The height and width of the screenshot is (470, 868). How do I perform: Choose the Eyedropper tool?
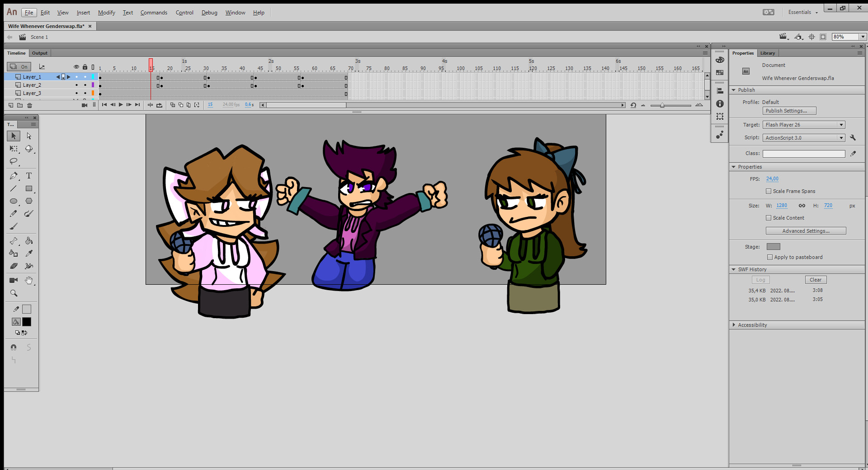[29, 254]
